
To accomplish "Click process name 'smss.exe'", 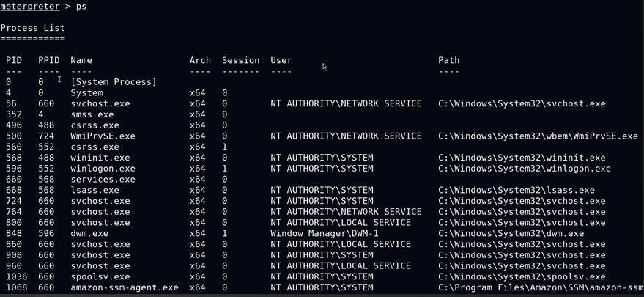I will tap(92, 114).
